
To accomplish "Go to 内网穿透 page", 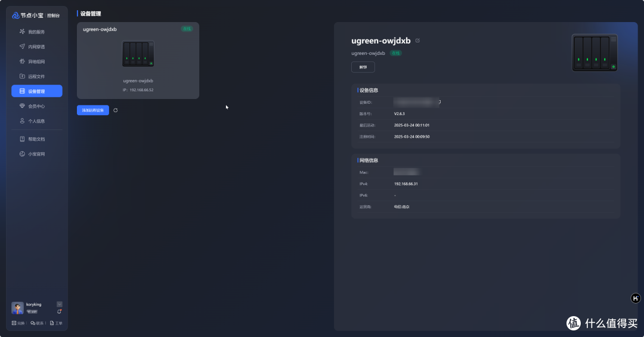I will [x=36, y=47].
